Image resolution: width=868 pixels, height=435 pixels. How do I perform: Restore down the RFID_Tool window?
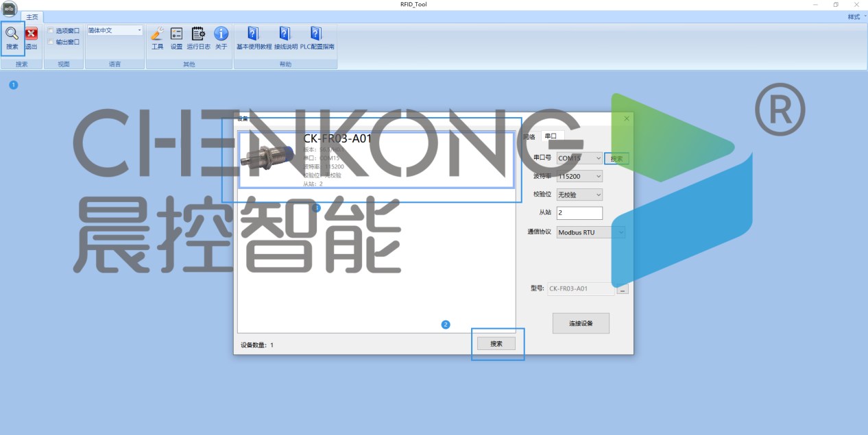tap(836, 5)
